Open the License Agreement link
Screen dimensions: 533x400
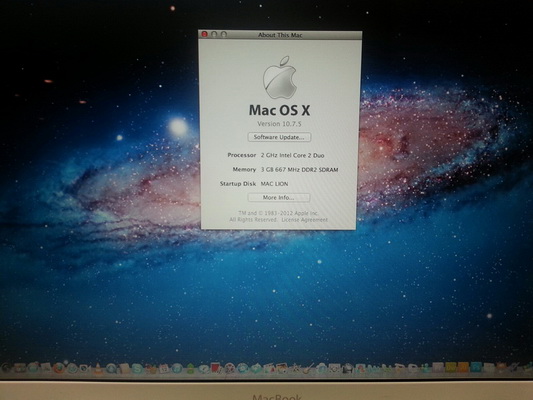point(304,220)
